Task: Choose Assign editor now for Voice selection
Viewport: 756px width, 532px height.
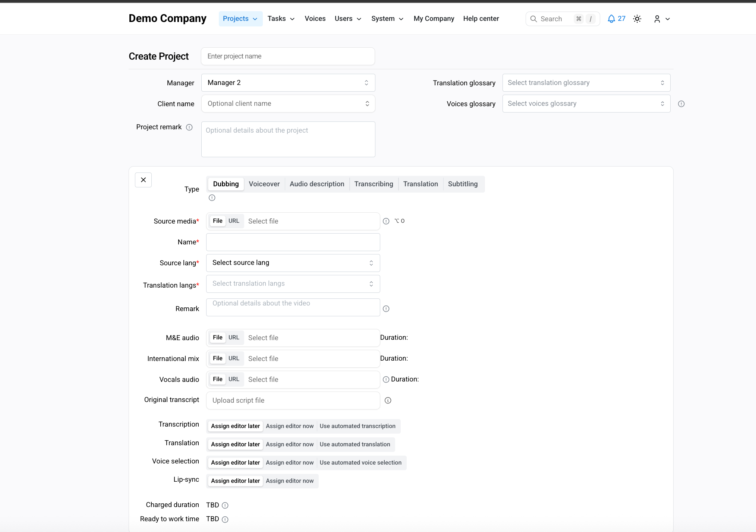Action: coord(290,463)
